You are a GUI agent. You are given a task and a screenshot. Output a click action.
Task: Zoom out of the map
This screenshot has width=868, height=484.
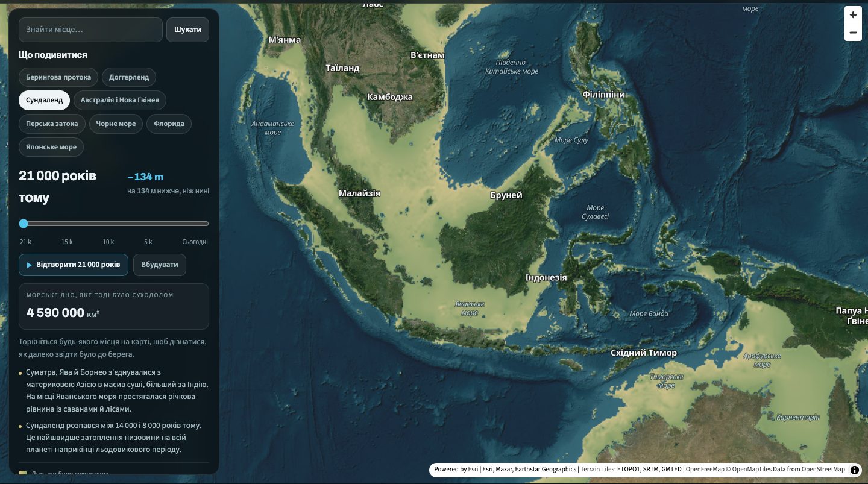[853, 33]
